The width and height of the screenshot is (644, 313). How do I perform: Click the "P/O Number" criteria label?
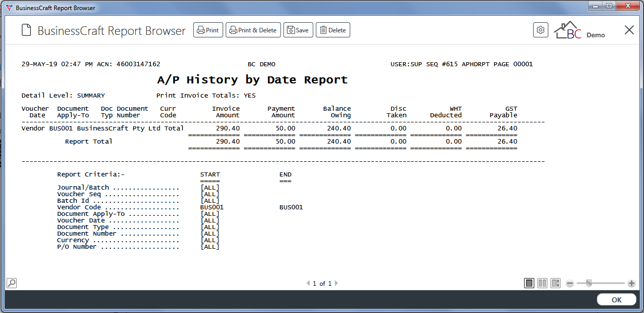coord(77,247)
